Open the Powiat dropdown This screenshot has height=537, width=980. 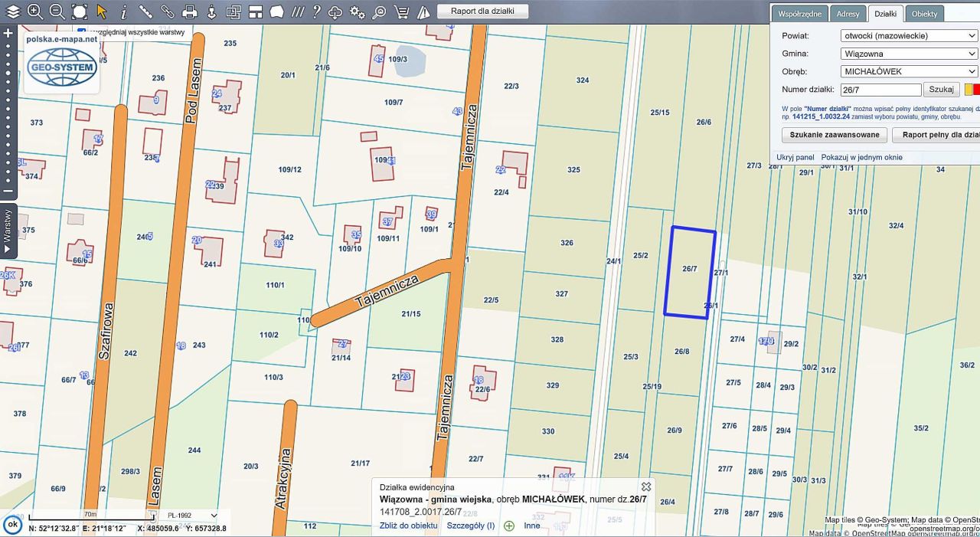(x=908, y=36)
